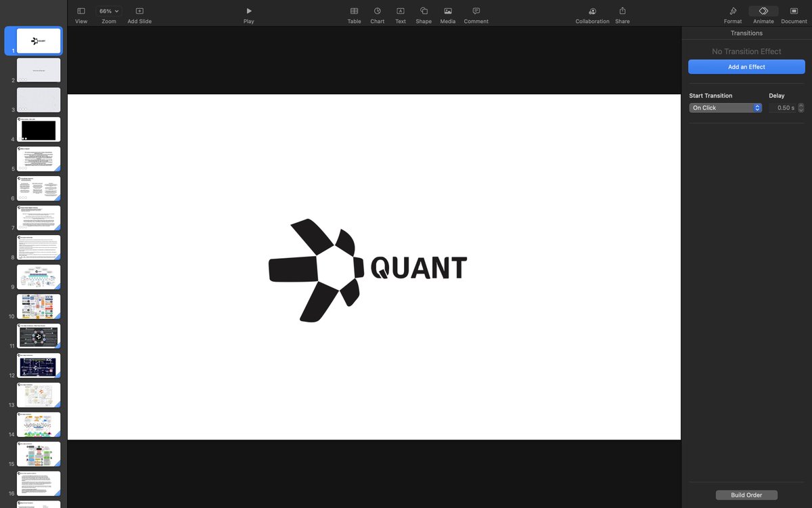
Task: Select slide 10 thumbnail
Action: (x=39, y=307)
